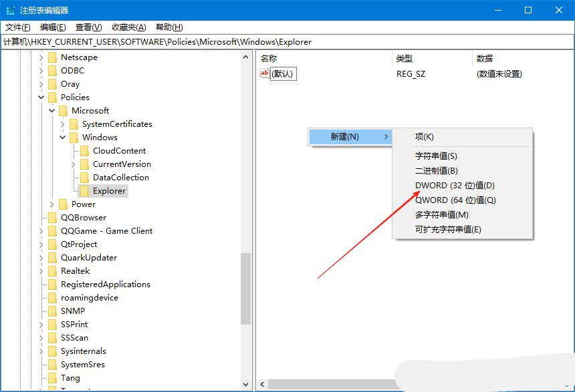Collapse the Policies tree node
Screen dimensions: 575x392
click(x=41, y=97)
